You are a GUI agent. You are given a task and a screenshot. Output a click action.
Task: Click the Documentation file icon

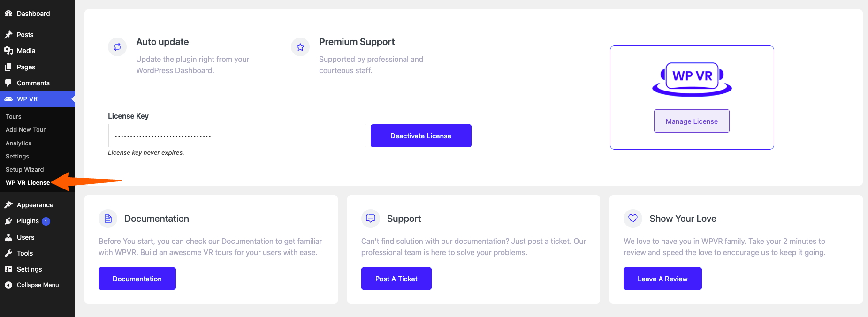click(x=108, y=219)
